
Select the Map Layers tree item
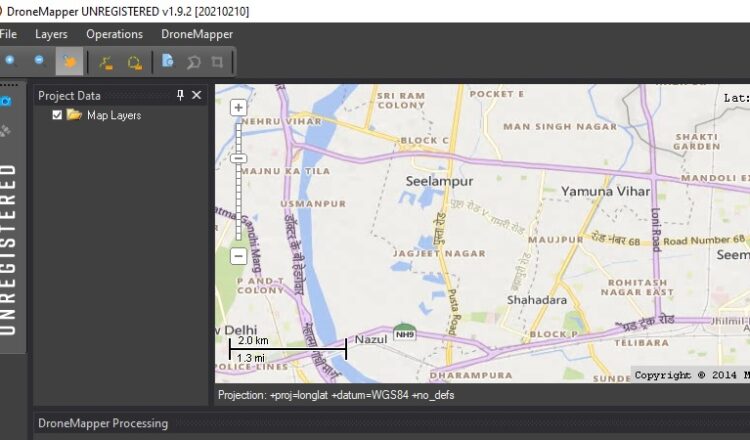point(114,115)
